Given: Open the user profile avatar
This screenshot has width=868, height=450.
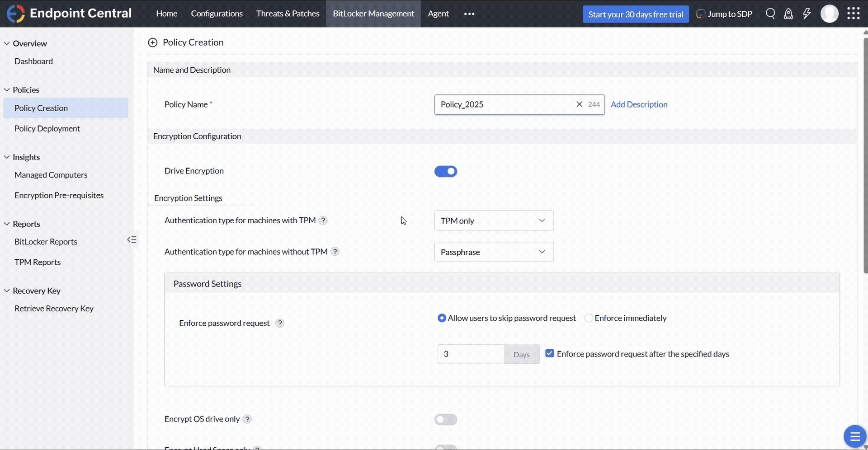Looking at the screenshot, I should [830, 14].
